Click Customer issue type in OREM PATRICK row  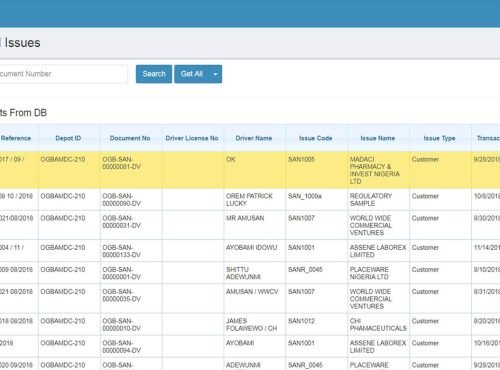click(425, 196)
